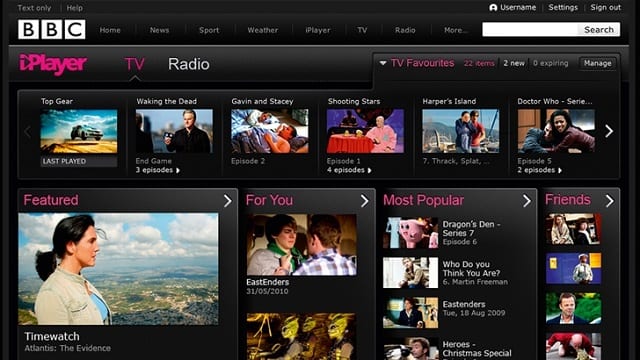This screenshot has height=360, width=640.
Task: Show previous favourites carousel arrow
Action: point(27,131)
